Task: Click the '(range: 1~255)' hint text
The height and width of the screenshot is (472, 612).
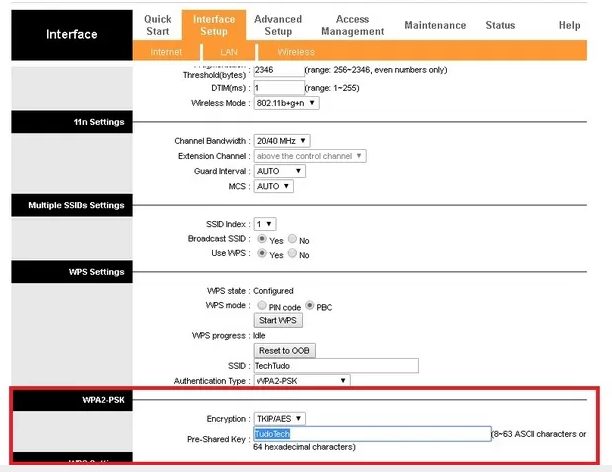Action: pos(332,88)
